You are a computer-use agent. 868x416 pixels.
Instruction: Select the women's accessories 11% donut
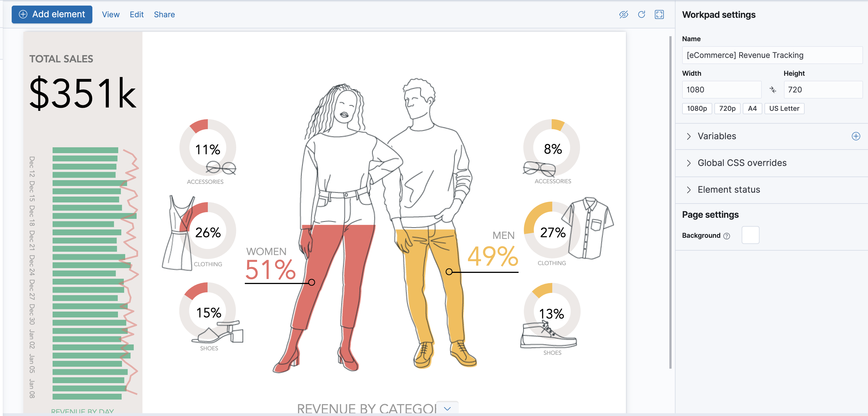point(208,147)
